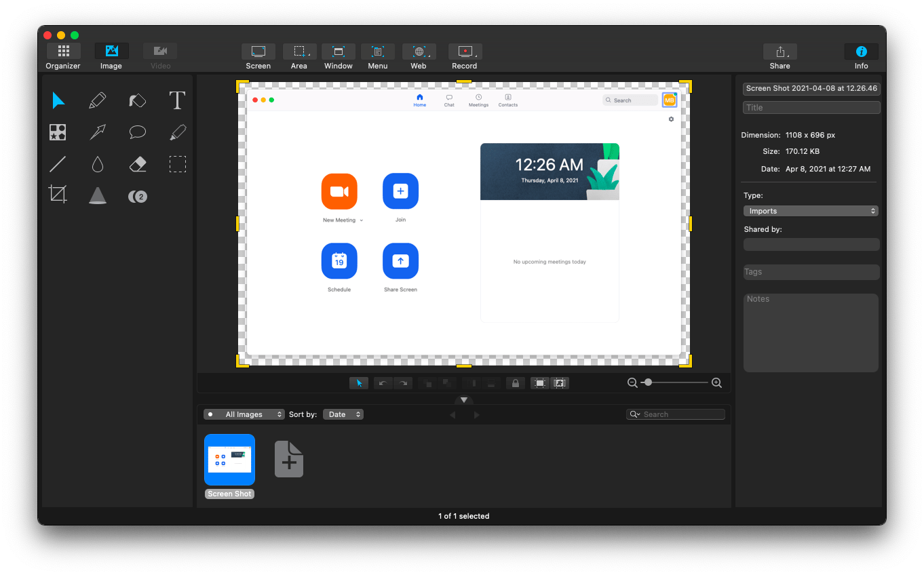Click the fit canvas to image button

click(x=540, y=383)
